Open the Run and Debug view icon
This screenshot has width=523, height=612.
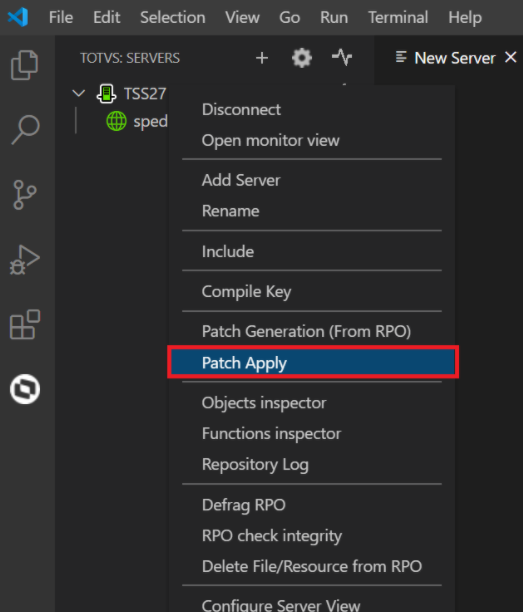[x=25, y=260]
